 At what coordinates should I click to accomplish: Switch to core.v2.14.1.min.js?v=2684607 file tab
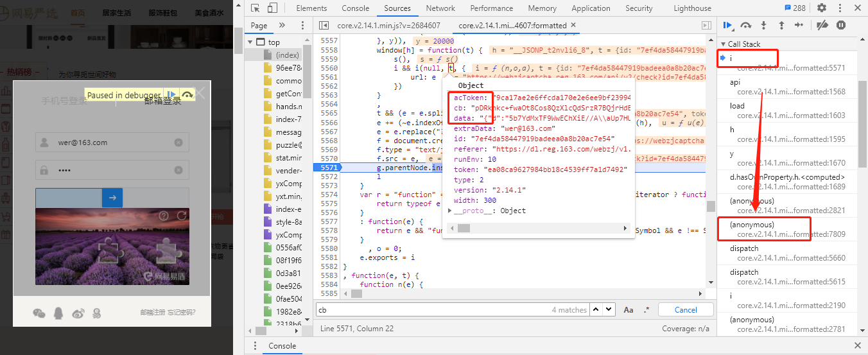[x=388, y=26]
